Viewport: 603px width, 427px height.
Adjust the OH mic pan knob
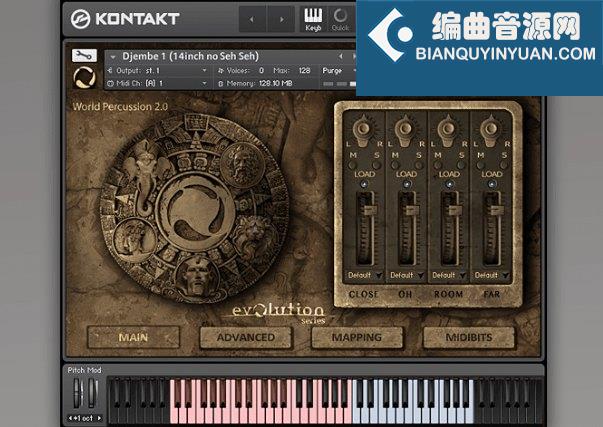pyautogui.click(x=405, y=129)
